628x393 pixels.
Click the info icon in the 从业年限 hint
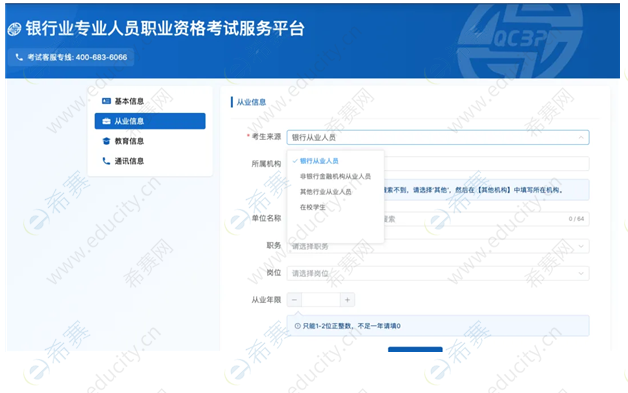[297, 326]
